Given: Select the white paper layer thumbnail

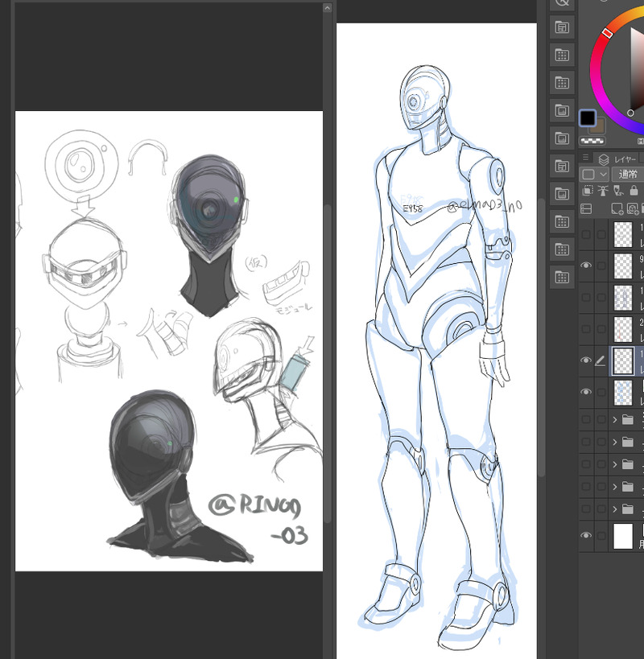Looking at the screenshot, I should pos(623,535).
